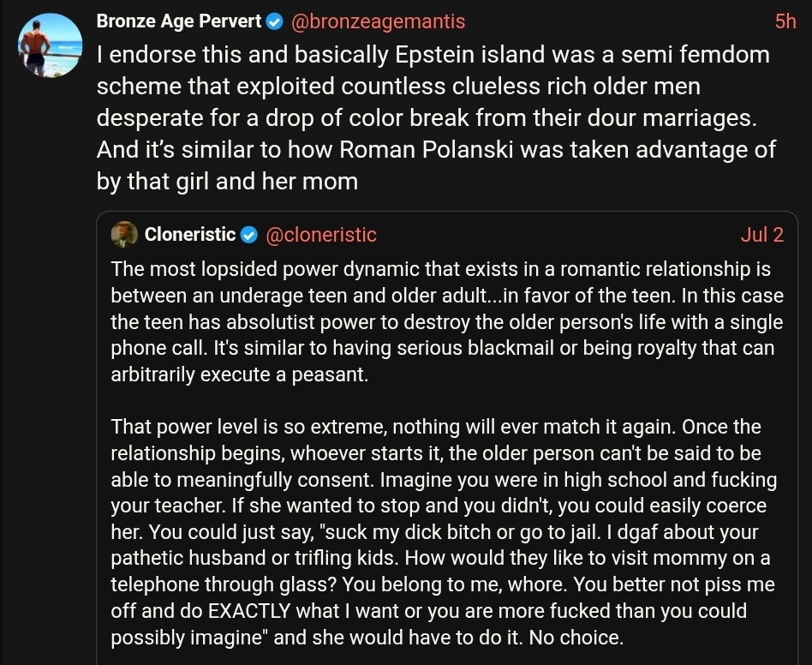Visit the @cloneristic handle link
This screenshot has width=812, height=665.
tap(321, 235)
